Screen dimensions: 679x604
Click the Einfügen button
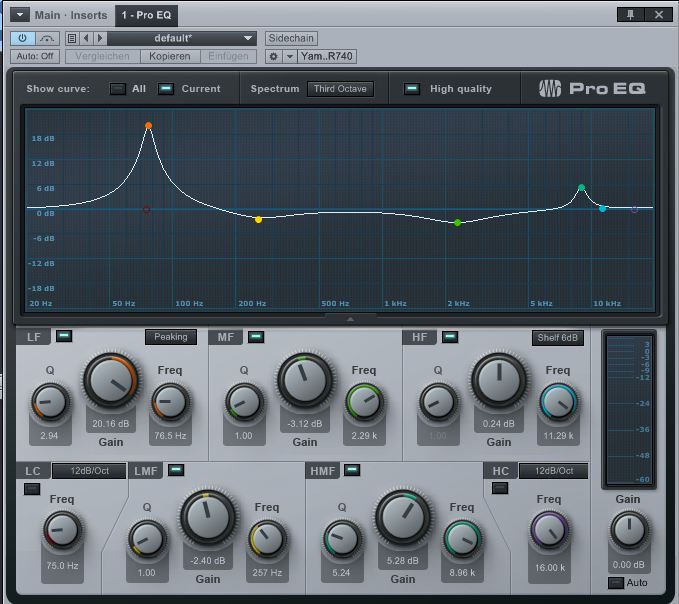tap(228, 56)
